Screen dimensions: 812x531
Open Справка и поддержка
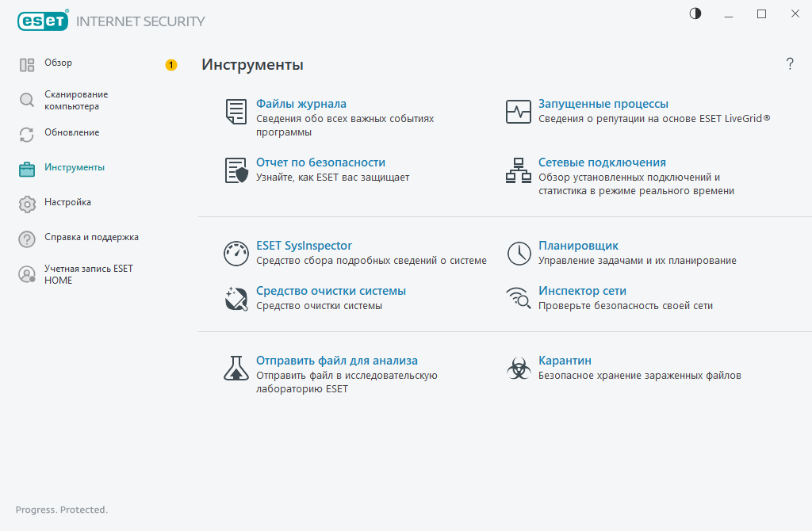[92, 237]
